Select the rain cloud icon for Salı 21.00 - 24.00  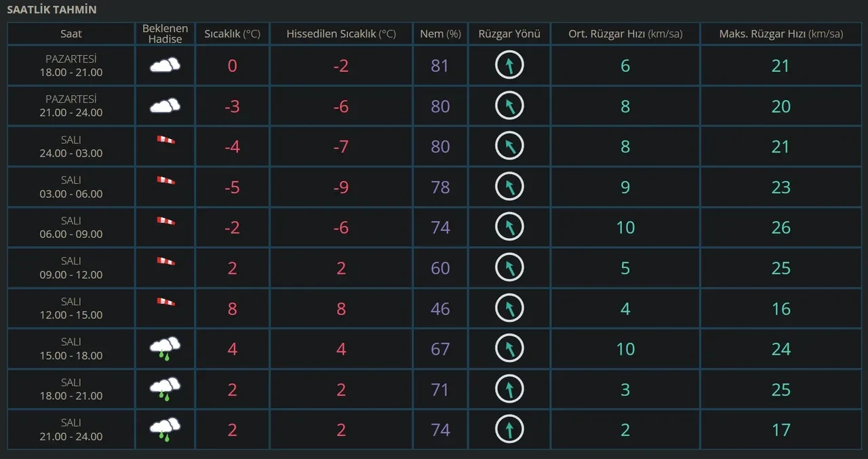165,429
